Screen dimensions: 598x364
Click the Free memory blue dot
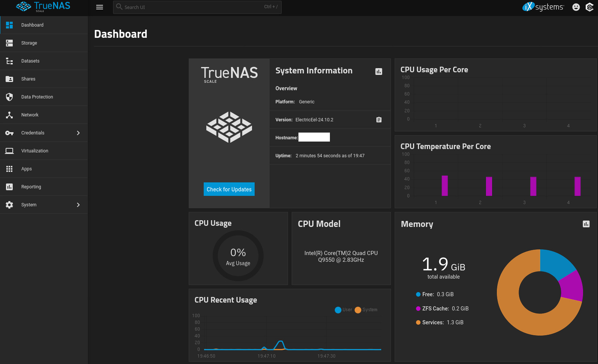(418, 294)
